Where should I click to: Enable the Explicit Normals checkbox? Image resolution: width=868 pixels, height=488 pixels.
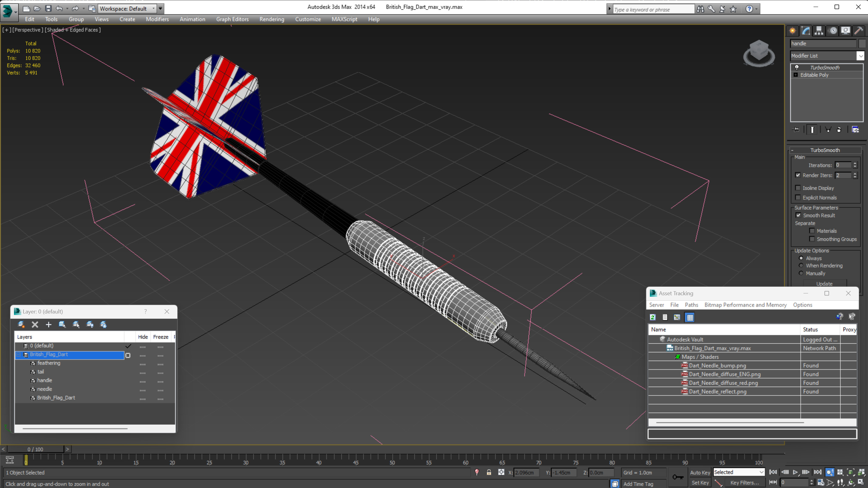pos(798,197)
